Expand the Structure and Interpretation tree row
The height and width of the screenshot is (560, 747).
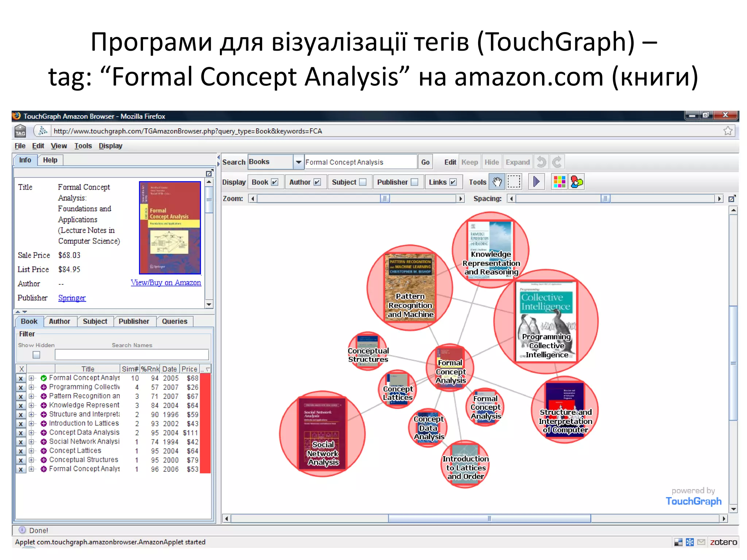tap(31, 415)
